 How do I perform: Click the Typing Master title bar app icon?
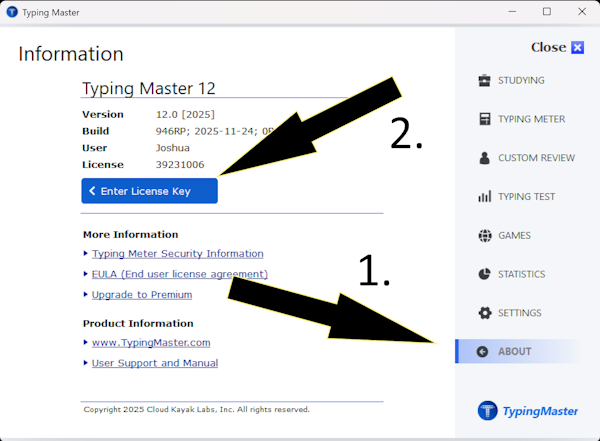click(x=12, y=12)
